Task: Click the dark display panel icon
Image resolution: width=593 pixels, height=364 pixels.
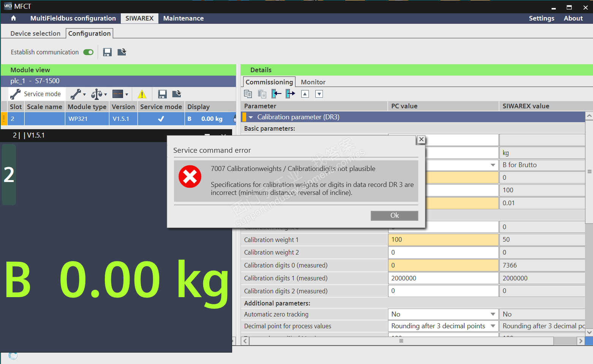Action: (118, 94)
